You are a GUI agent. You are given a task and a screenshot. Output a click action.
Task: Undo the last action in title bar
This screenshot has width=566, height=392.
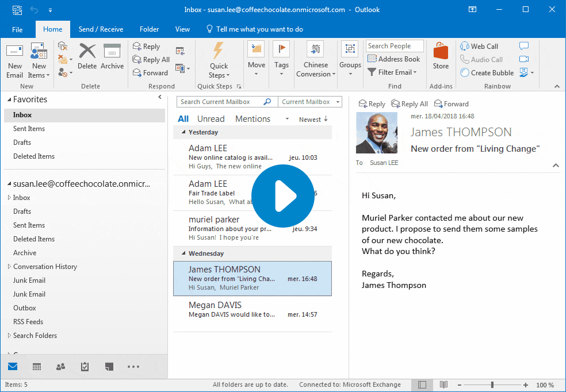[34, 10]
